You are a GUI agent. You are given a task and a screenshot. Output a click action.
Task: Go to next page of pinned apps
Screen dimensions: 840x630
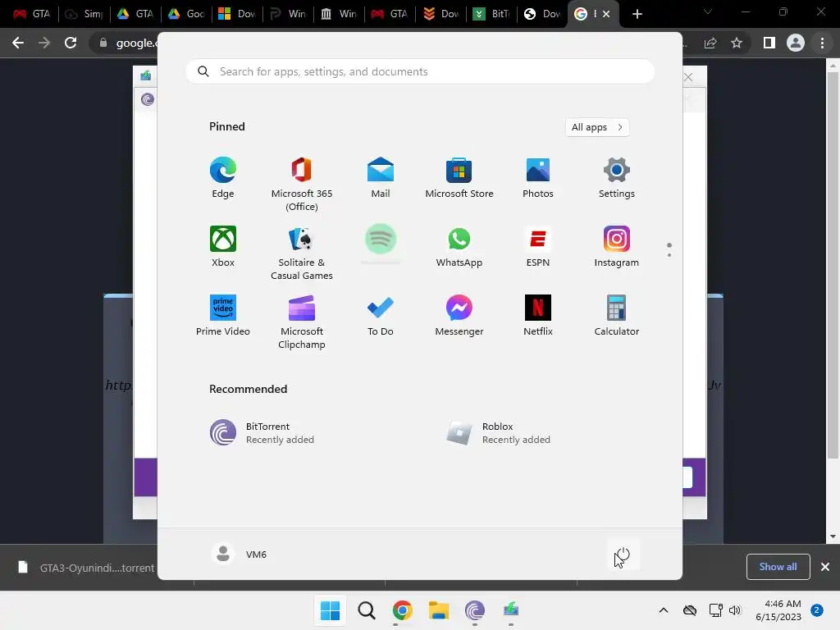(669, 255)
